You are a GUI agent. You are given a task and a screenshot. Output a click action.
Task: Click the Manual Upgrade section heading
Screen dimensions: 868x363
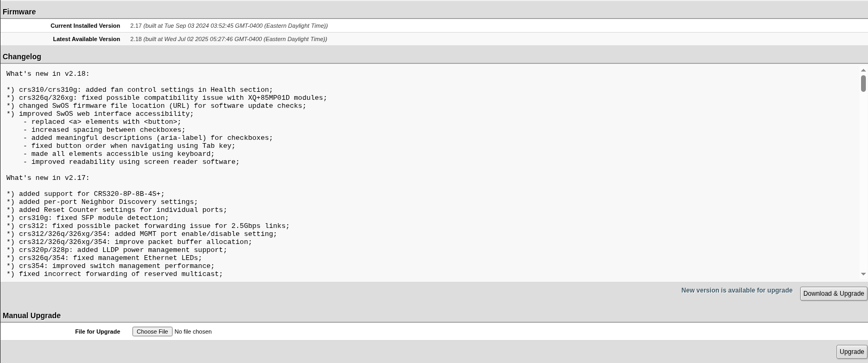click(32, 315)
